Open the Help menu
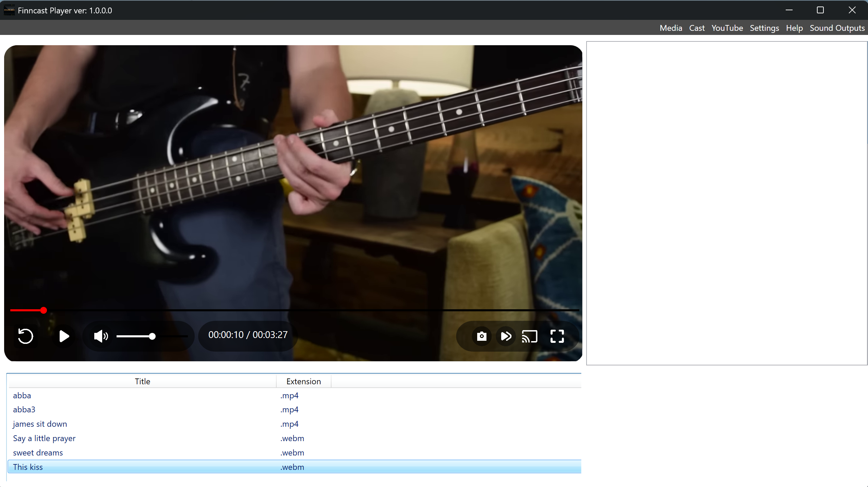 coord(794,28)
